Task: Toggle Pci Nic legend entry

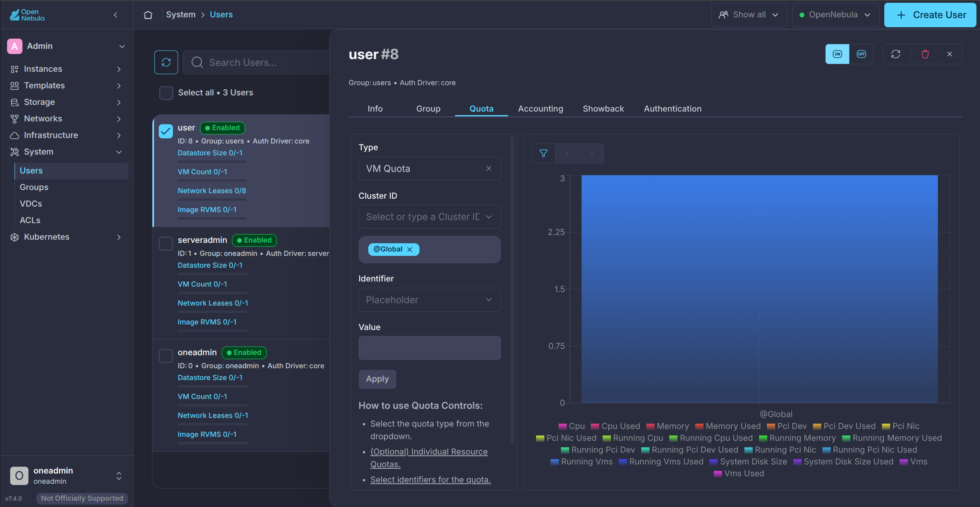Action: point(900,426)
